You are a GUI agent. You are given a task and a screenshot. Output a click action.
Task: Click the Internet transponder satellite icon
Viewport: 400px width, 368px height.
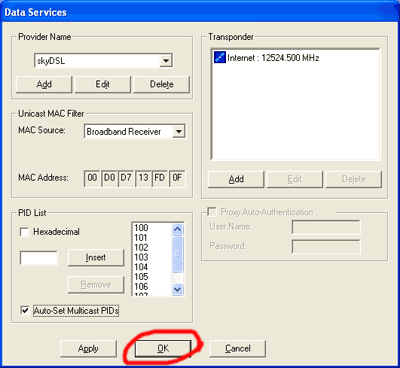pyautogui.click(x=220, y=58)
